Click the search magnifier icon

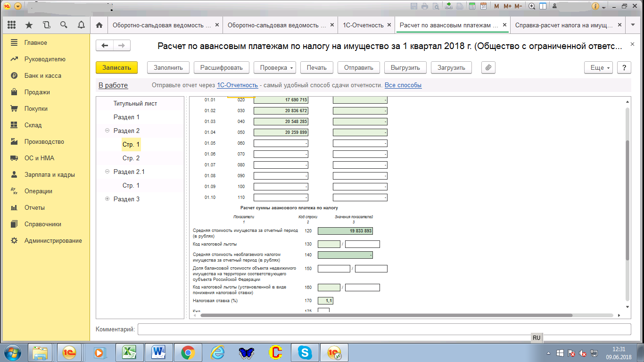point(64,25)
